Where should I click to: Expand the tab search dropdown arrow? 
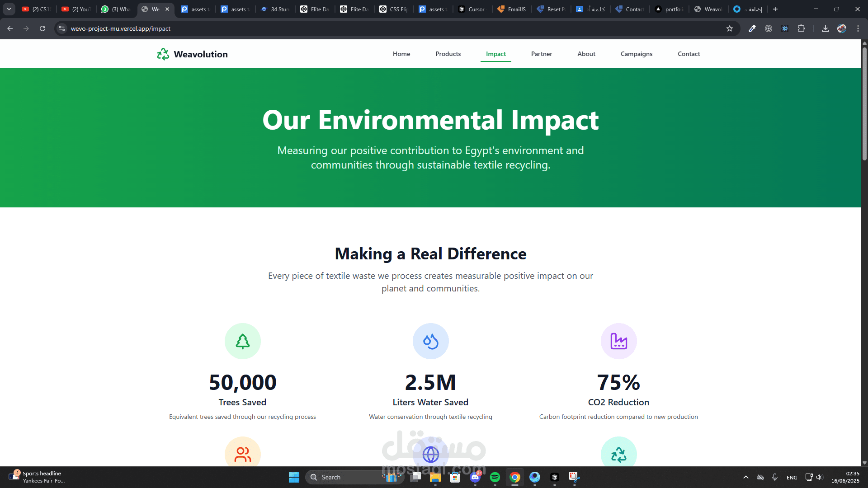[x=9, y=9]
